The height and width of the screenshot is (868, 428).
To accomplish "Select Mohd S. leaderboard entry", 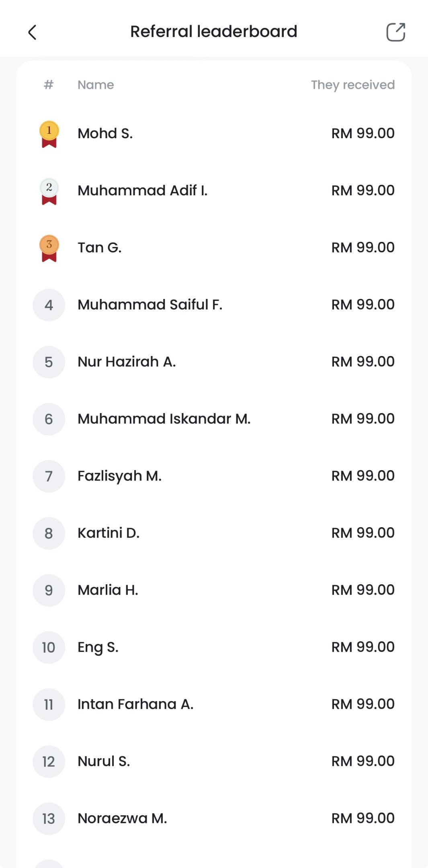I will pyautogui.click(x=105, y=133).
